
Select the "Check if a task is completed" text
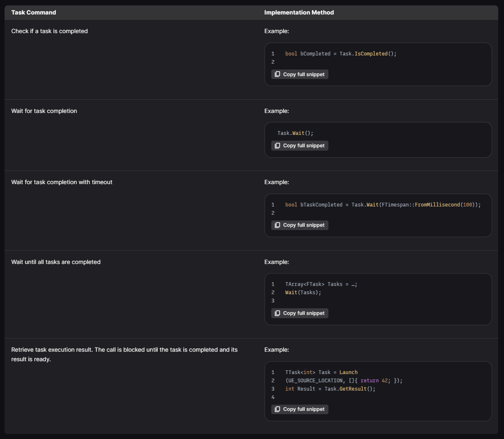coord(49,31)
